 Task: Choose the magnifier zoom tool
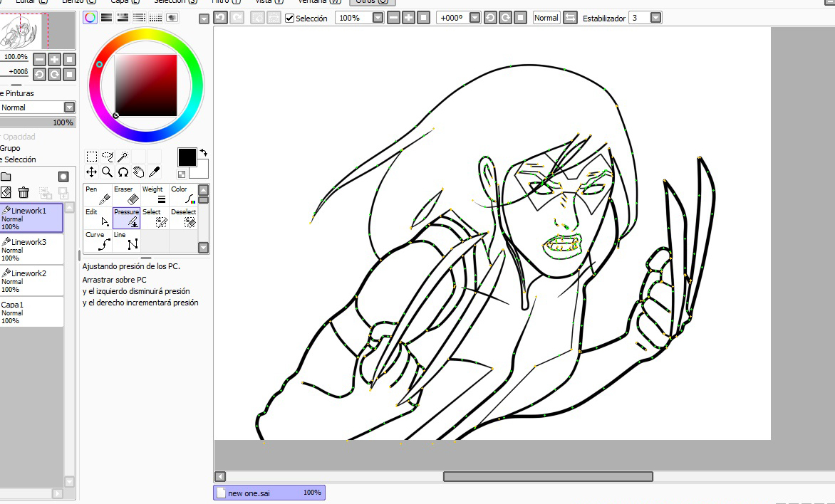[x=107, y=172]
